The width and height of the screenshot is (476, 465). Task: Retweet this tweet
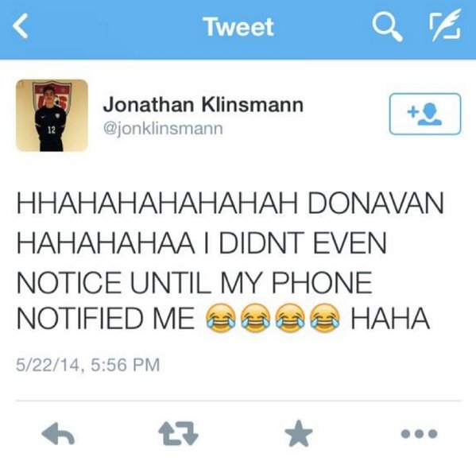click(178, 433)
